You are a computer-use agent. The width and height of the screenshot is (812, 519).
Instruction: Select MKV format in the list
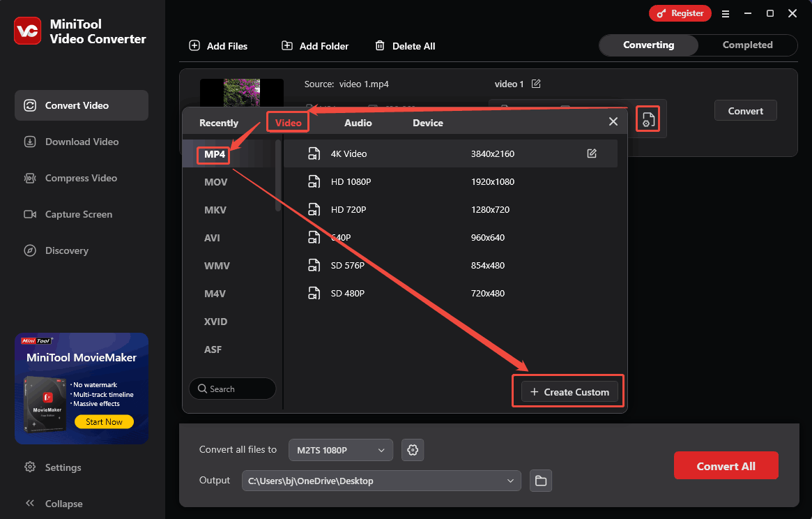click(215, 210)
